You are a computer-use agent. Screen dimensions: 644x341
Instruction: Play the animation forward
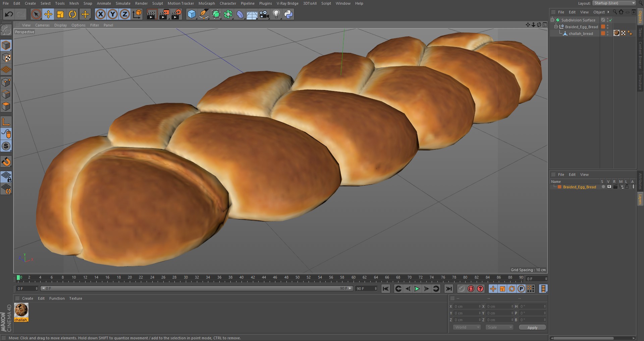[417, 289]
